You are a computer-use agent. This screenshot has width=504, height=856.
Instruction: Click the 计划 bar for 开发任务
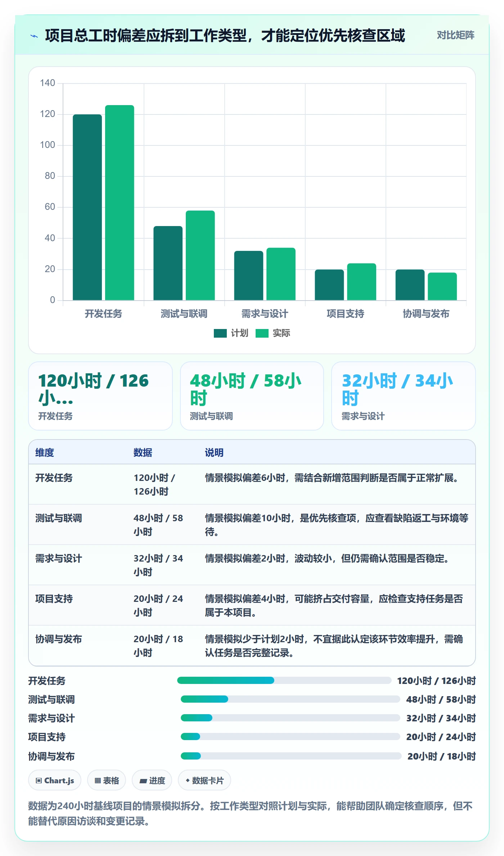pos(87,207)
